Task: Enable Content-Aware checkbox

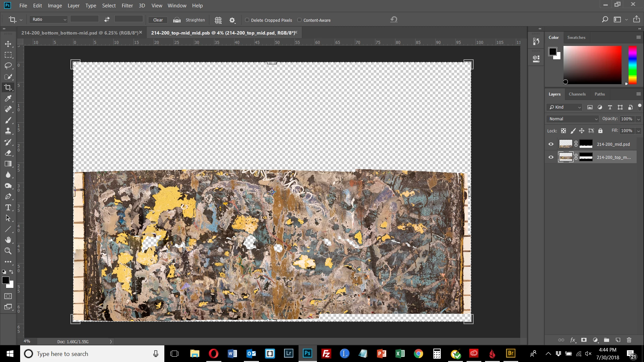Action: [x=300, y=20]
